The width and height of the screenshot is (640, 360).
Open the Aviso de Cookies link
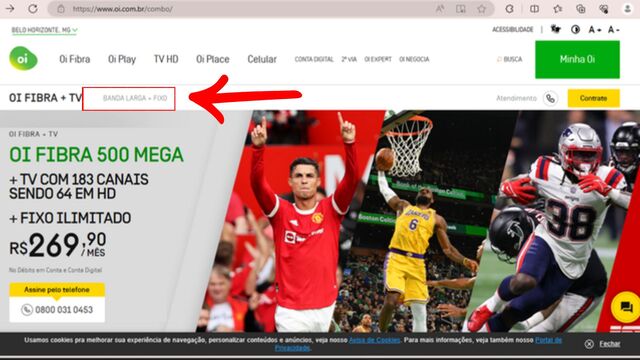pyautogui.click(x=374, y=340)
